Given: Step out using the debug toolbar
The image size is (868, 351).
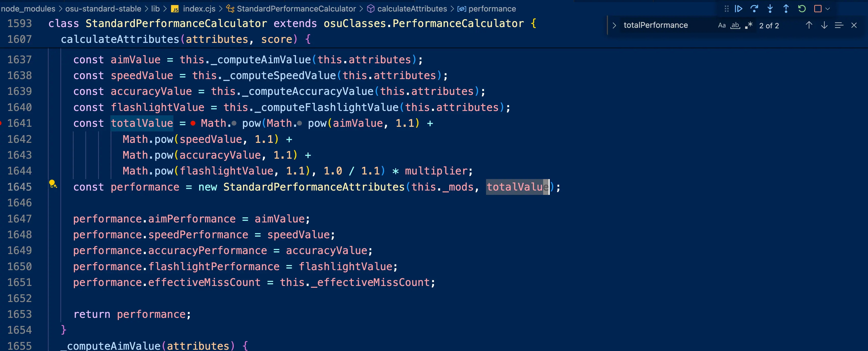Looking at the screenshot, I should pos(786,9).
